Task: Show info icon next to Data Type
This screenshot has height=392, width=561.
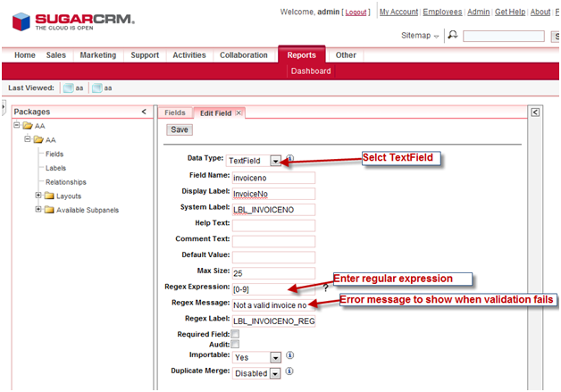Action: [x=289, y=158]
